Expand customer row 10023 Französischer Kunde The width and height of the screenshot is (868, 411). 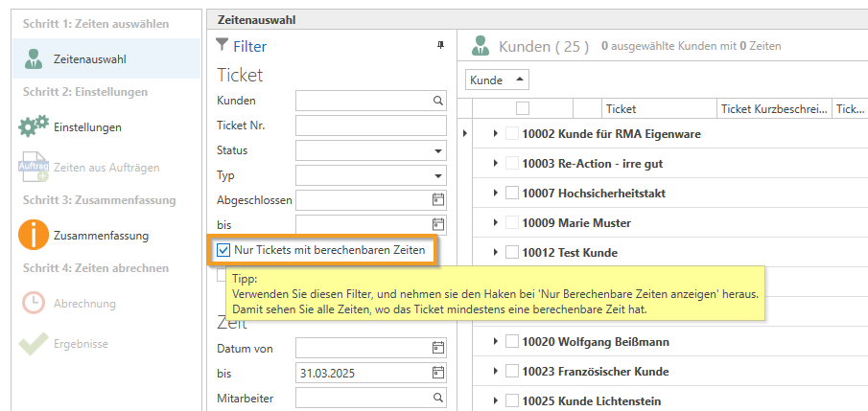click(496, 372)
